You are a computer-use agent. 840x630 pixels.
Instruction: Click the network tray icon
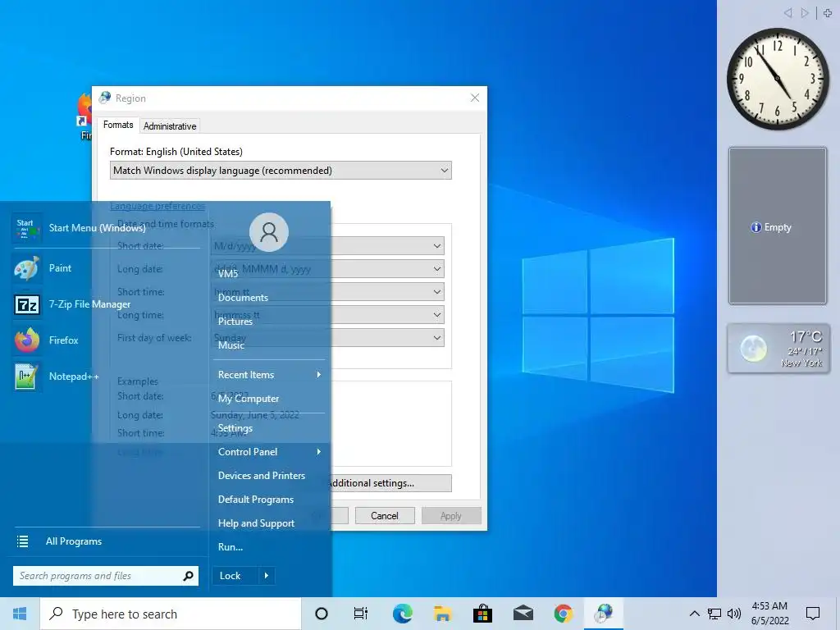[x=714, y=614]
